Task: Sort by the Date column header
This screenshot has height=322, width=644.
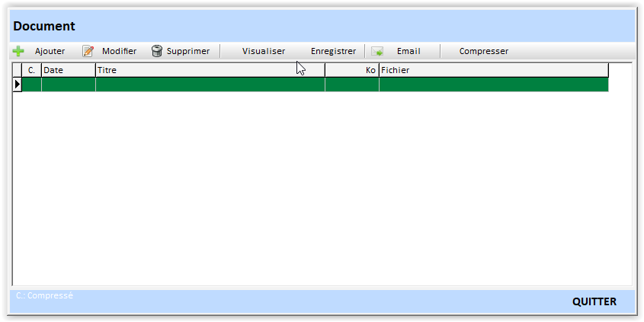Action: 68,70
